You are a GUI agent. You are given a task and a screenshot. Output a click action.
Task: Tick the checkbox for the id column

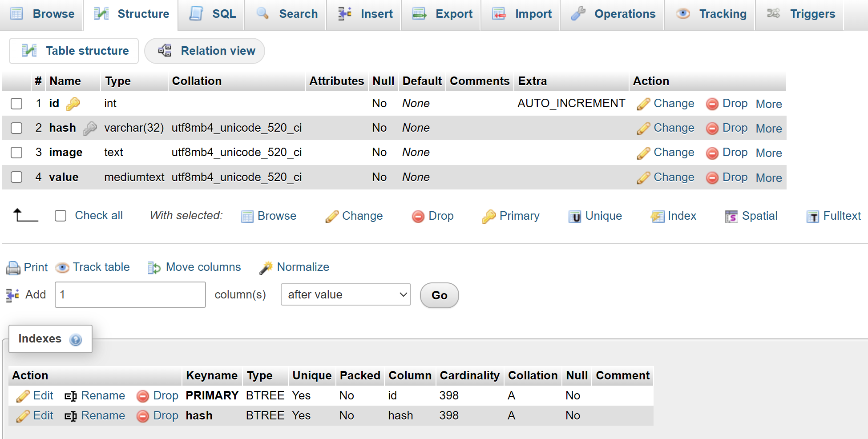(16, 104)
